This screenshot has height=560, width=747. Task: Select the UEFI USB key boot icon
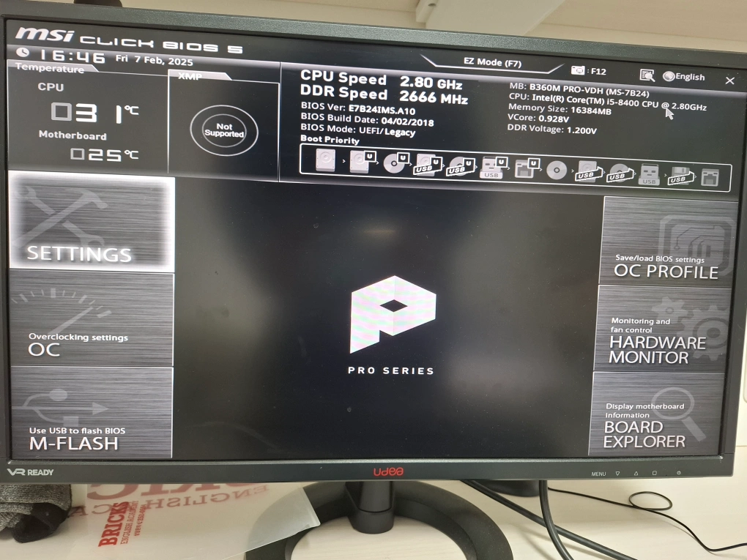(x=493, y=168)
